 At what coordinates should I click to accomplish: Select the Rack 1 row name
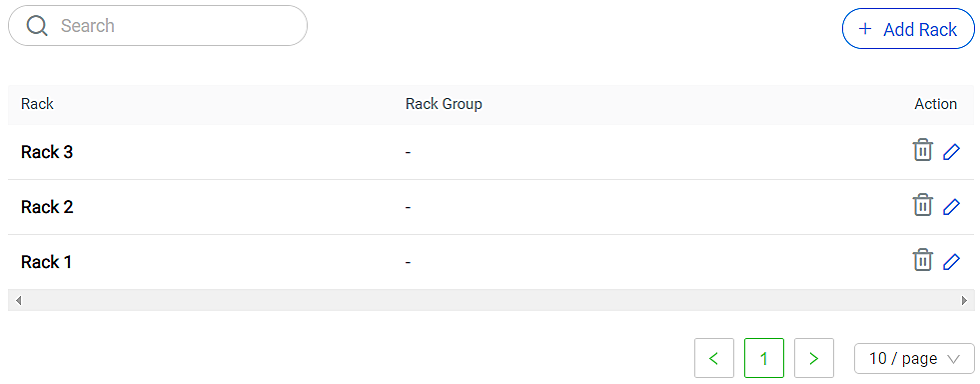click(x=46, y=261)
